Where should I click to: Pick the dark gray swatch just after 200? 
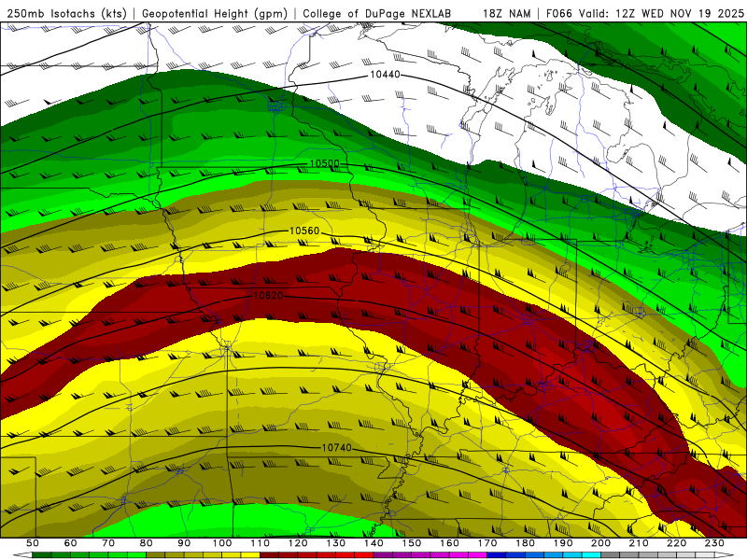611,554
